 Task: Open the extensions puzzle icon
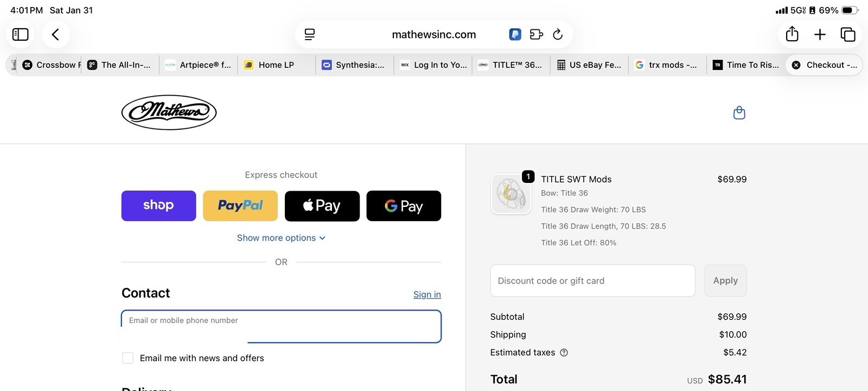pos(536,34)
